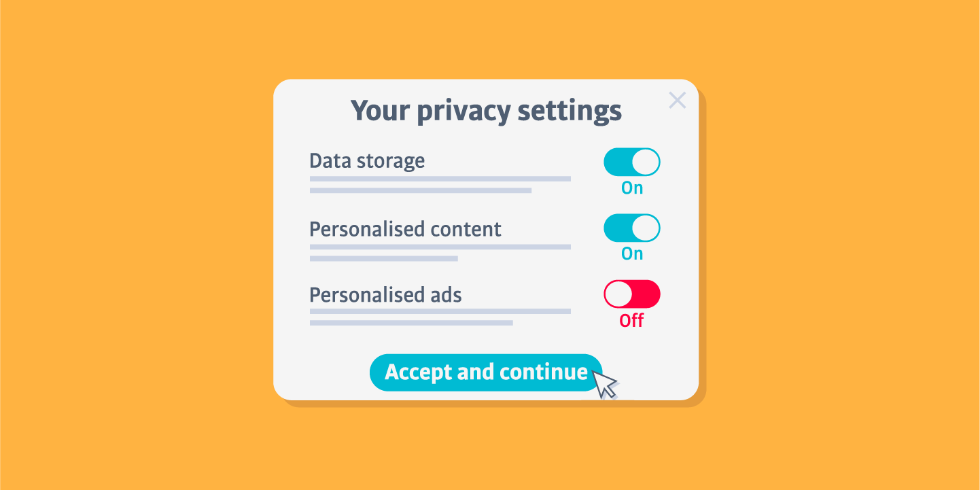Screen dimensions: 980x490
Task: Select the 'Your privacy settings' heading
Action: click(x=486, y=111)
